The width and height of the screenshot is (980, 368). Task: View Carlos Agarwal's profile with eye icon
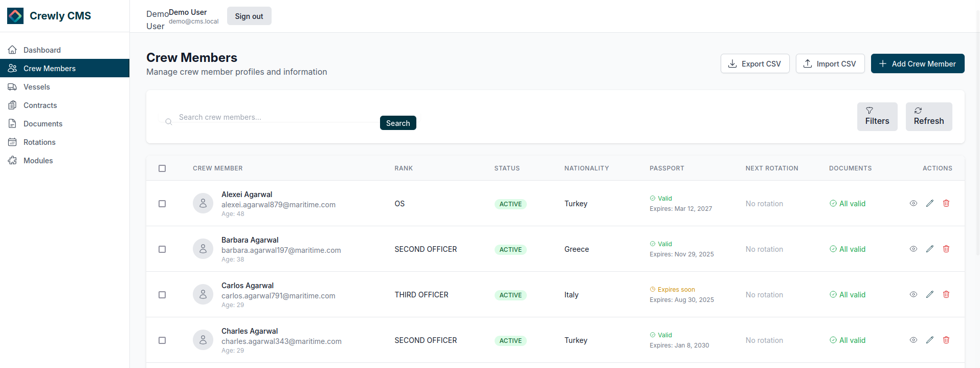[x=914, y=294]
